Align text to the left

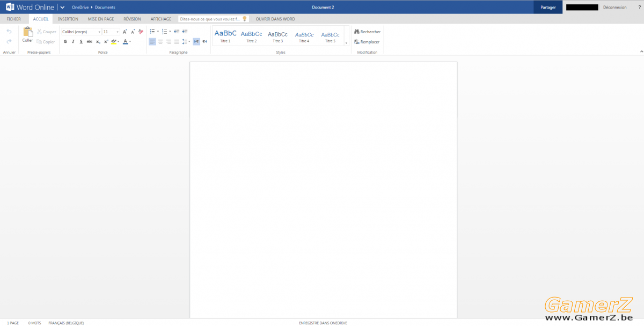(x=152, y=41)
